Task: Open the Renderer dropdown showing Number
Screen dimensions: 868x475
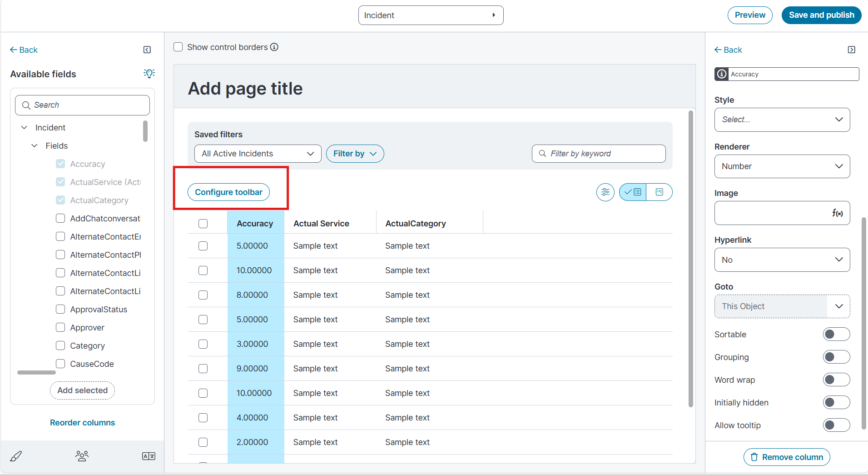Action: pyautogui.click(x=782, y=166)
